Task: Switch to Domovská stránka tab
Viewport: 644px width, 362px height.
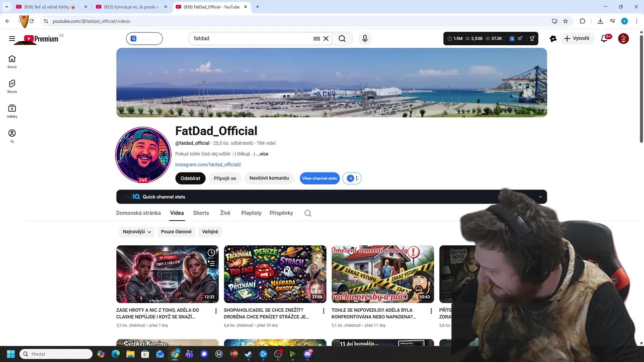Action: pos(138,213)
